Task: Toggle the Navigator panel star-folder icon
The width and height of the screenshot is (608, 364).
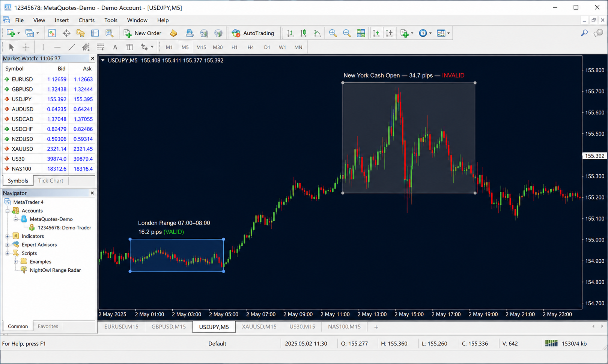Action: point(81,33)
